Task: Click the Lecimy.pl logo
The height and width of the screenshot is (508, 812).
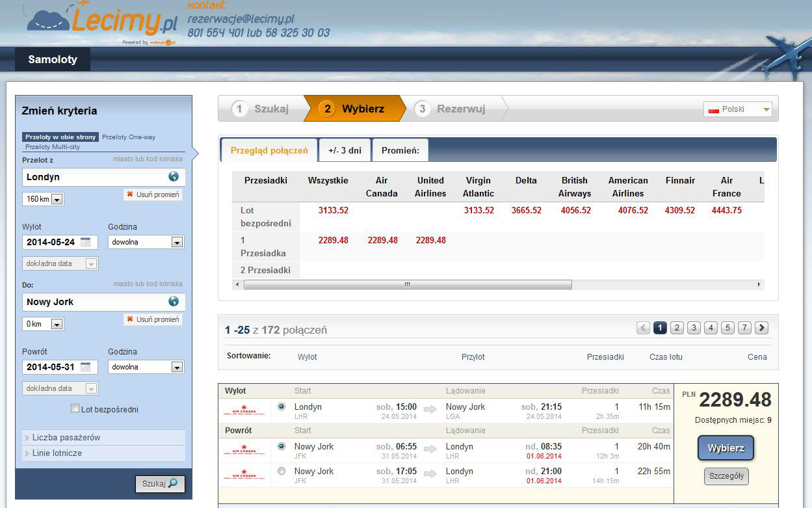Action: (102, 20)
